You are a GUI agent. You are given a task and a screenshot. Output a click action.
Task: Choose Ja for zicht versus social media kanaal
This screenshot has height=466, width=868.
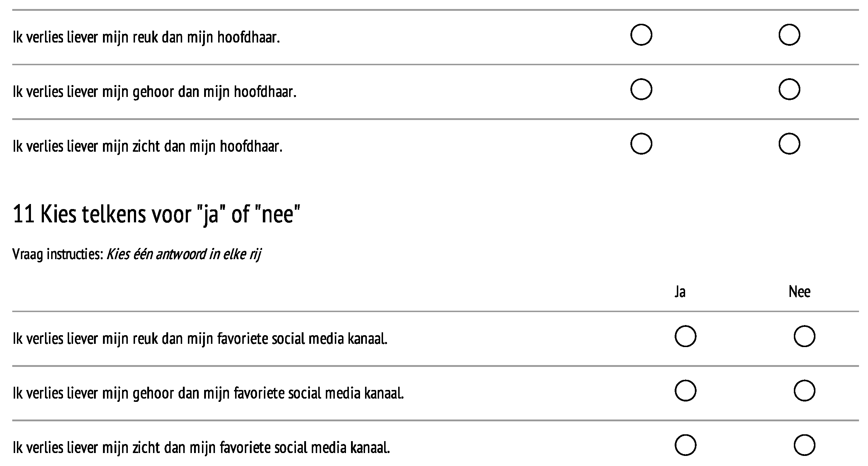pyautogui.click(x=685, y=445)
